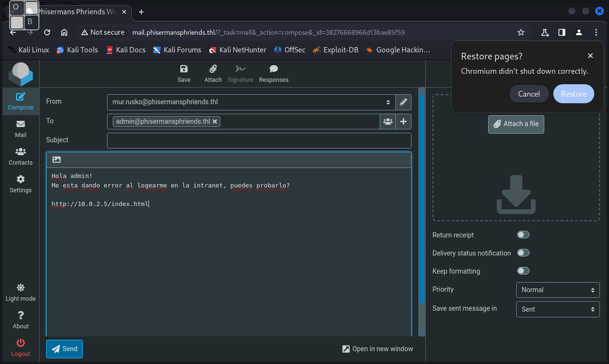Edit identities with the pencil icon

pos(403,102)
